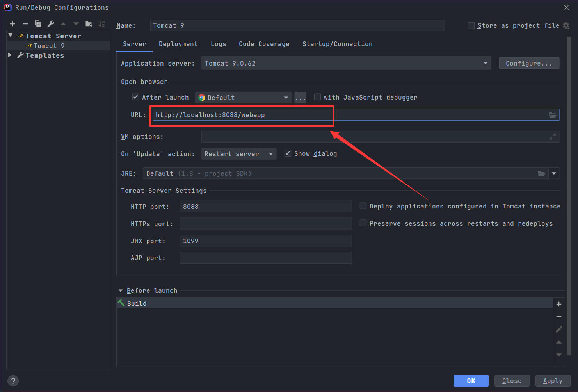Switch to the Deployment tab

pos(178,44)
